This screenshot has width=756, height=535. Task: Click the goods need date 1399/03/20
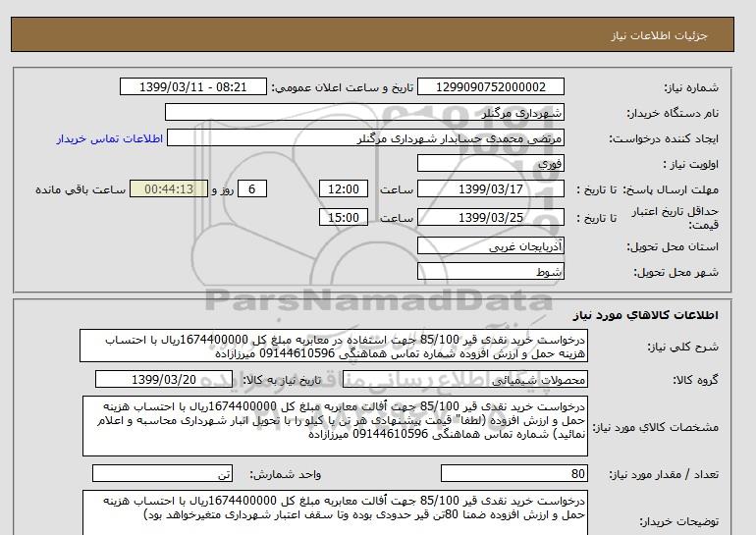pos(164,380)
